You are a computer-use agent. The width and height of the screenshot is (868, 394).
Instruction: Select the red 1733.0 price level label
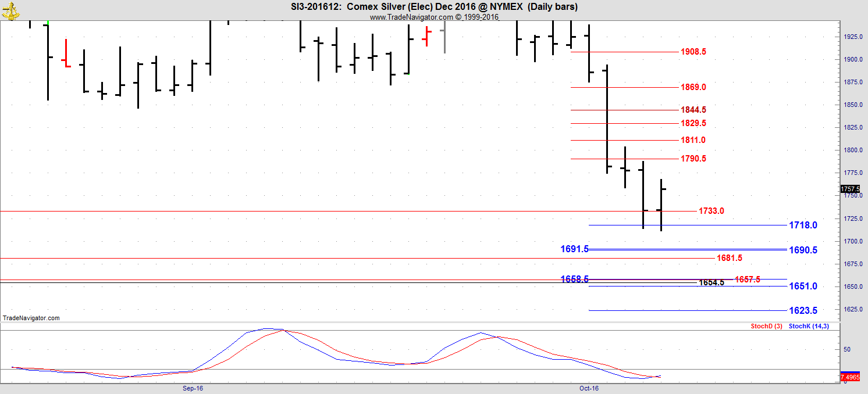(x=711, y=211)
